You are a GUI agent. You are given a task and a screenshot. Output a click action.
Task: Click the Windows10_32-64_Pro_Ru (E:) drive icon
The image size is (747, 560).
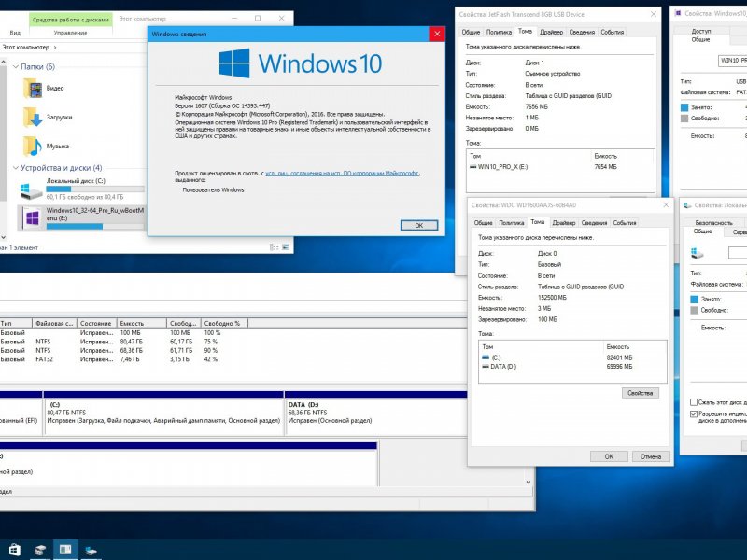32,218
